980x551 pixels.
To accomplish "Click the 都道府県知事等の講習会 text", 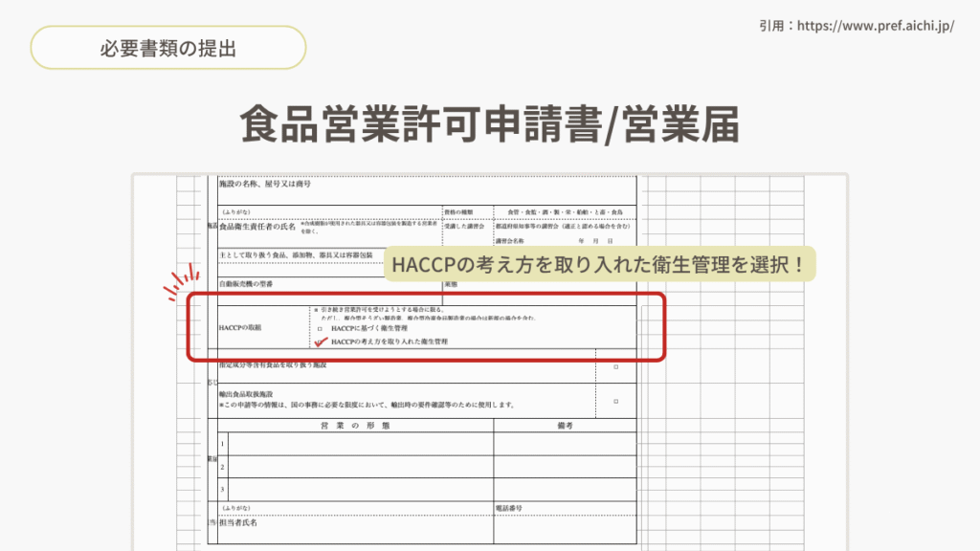I will pyautogui.click(x=528, y=227).
